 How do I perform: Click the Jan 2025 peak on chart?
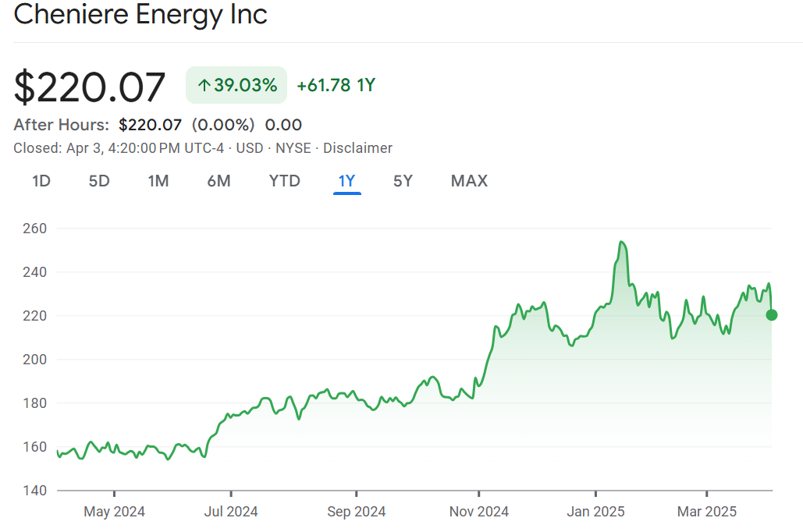click(x=622, y=243)
